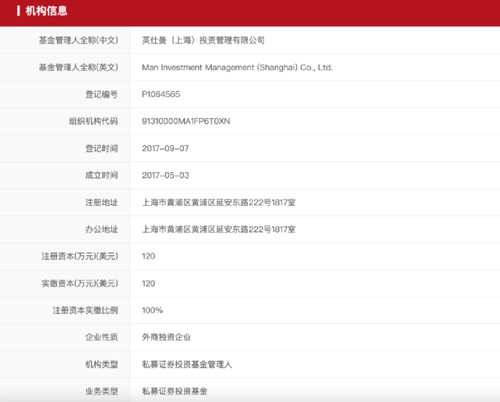Click the 企业性质 row label
This screenshot has width=500, height=402.
[101, 337]
